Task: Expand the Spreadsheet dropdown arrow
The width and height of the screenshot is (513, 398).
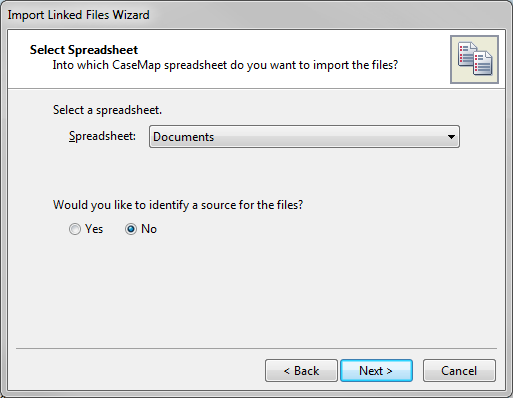Action: point(451,137)
